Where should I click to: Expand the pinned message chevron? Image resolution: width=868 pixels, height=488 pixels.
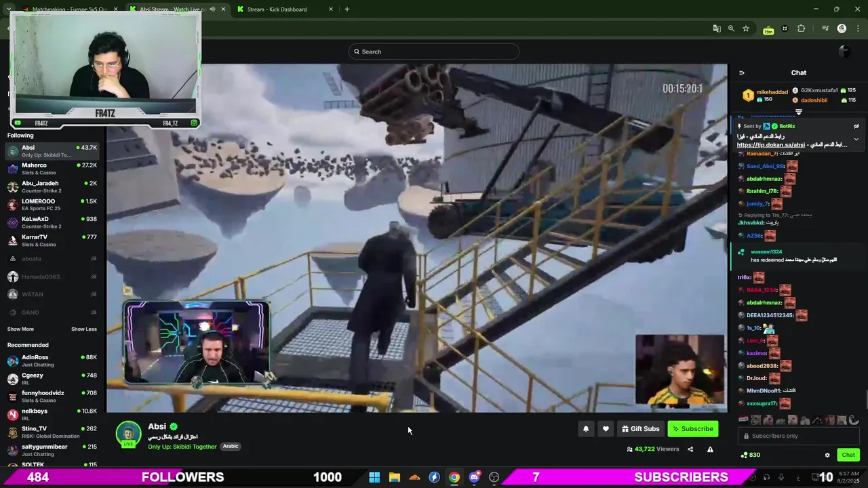click(856, 140)
